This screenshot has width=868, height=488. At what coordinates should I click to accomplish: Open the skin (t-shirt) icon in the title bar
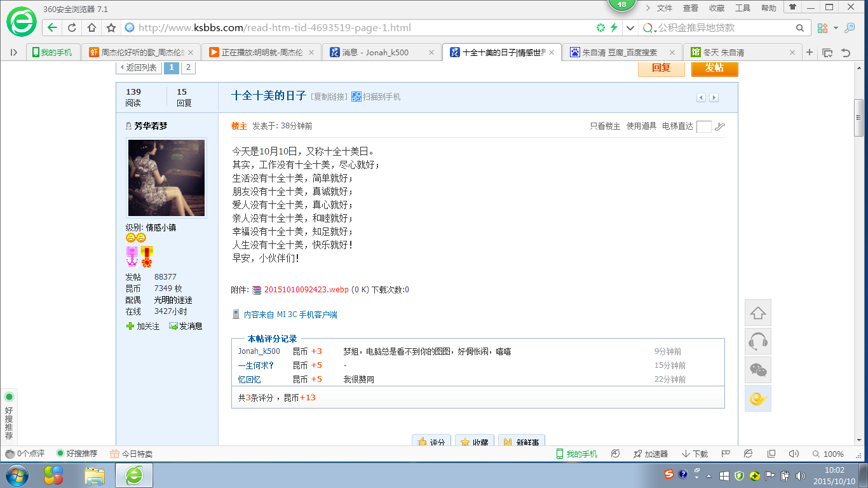pyautogui.click(x=792, y=7)
